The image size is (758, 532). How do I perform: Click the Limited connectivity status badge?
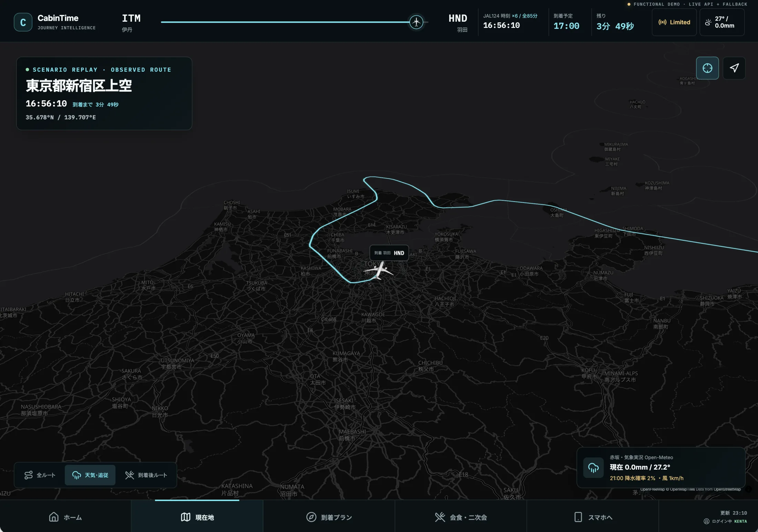(x=674, y=22)
